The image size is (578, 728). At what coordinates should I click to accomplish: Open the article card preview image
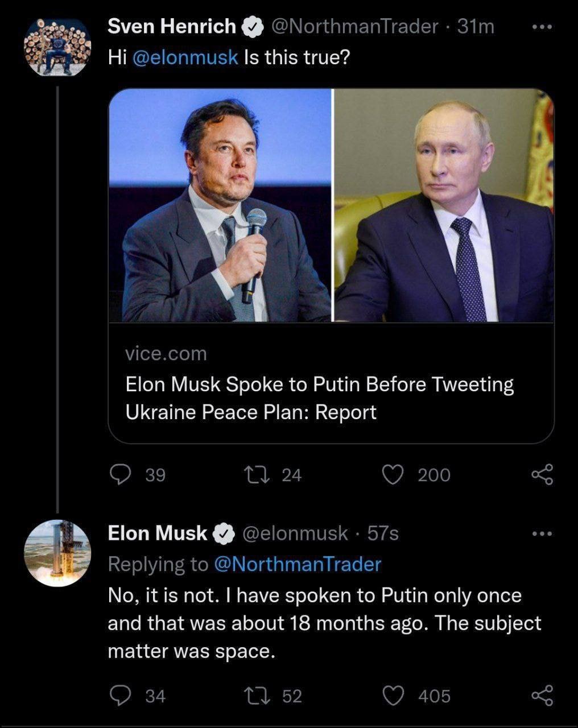point(331,205)
